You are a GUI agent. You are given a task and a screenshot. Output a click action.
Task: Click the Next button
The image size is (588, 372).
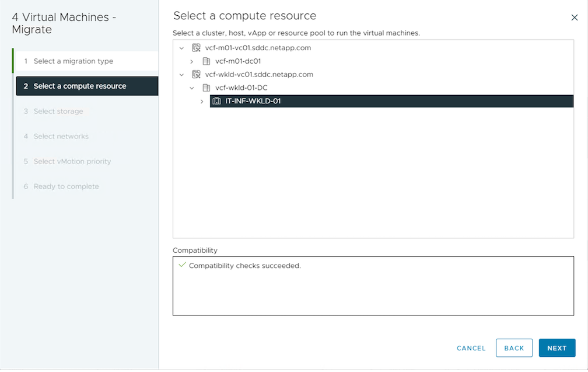tap(556, 348)
